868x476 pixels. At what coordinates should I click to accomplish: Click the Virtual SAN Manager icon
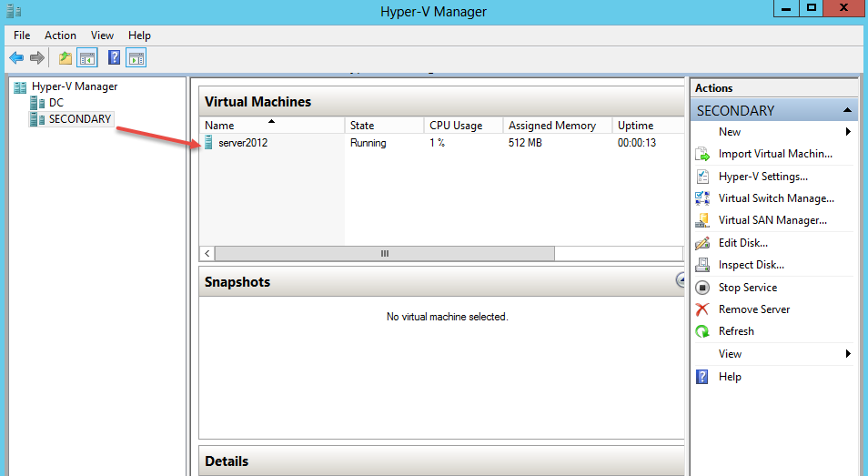702,220
